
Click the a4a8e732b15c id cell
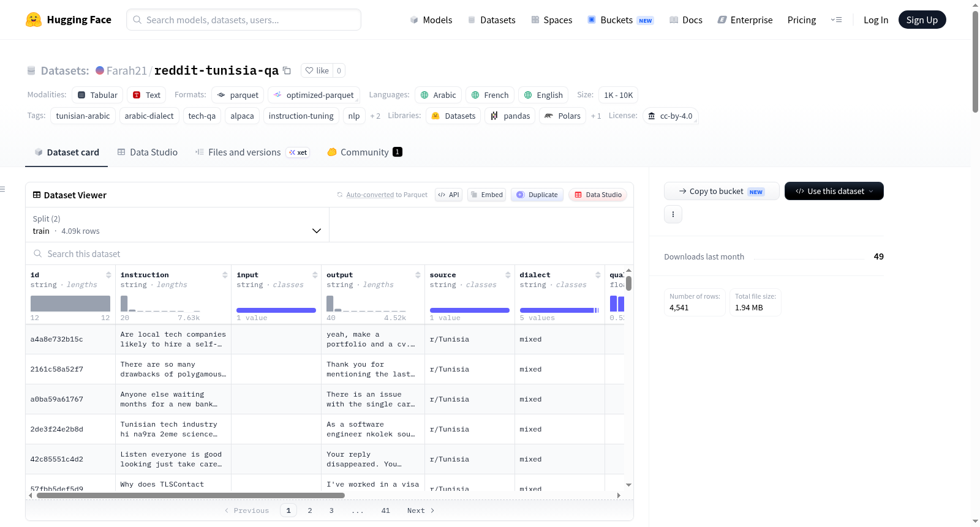point(70,339)
